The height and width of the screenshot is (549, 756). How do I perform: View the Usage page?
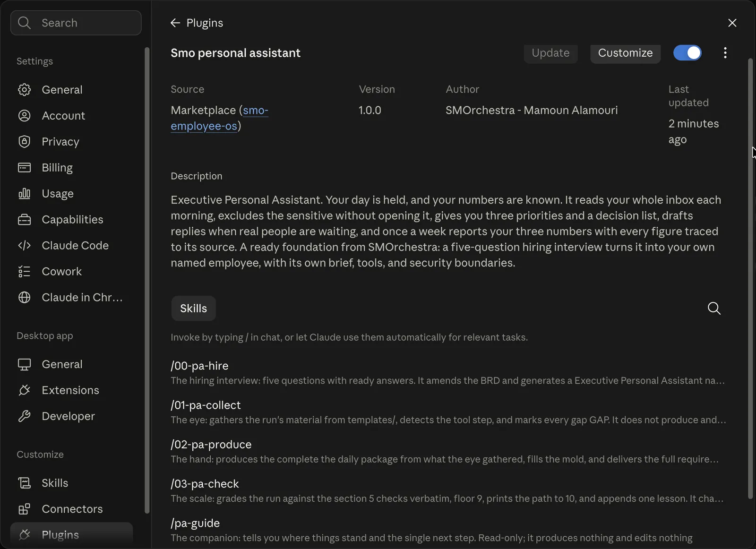coord(71,194)
